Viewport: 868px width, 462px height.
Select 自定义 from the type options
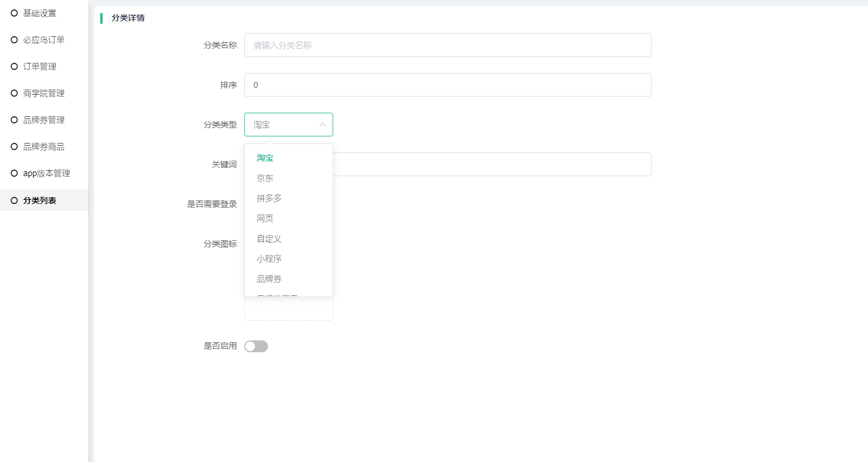(269, 238)
